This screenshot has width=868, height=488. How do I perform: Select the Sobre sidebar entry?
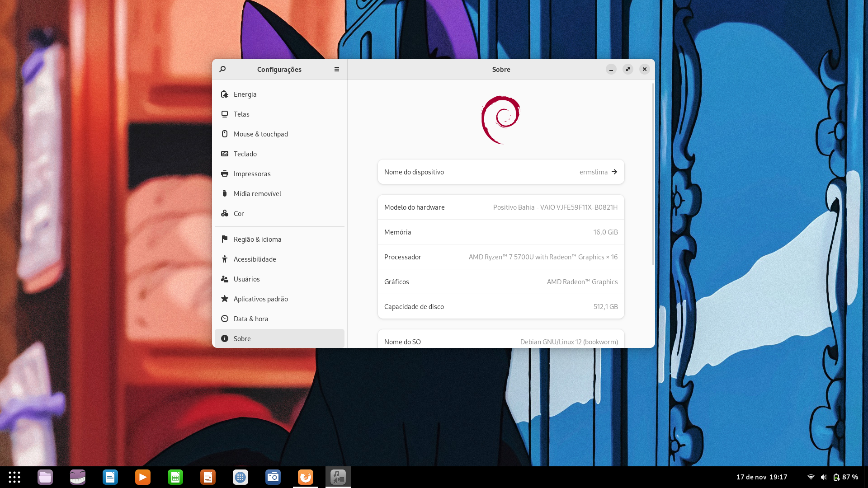click(279, 338)
